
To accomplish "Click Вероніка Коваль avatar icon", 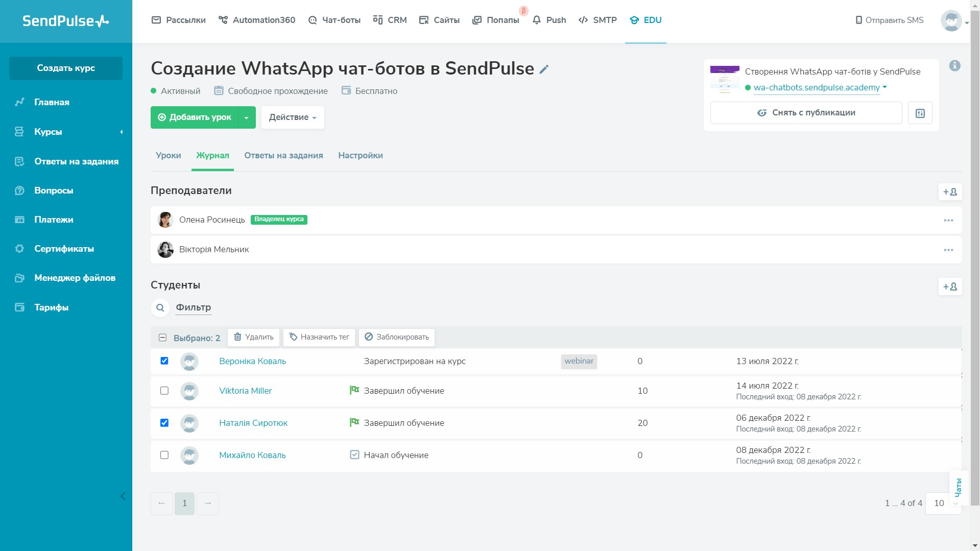I will pos(189,362).
